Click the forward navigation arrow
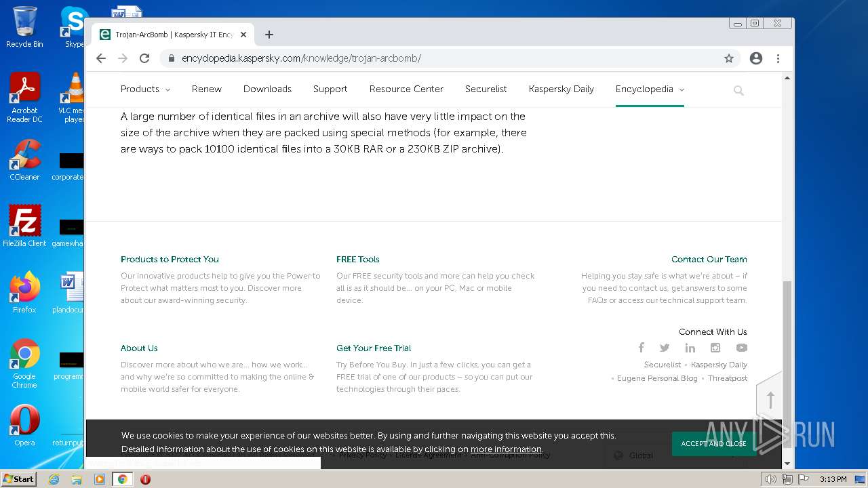 tap(123, 58)
